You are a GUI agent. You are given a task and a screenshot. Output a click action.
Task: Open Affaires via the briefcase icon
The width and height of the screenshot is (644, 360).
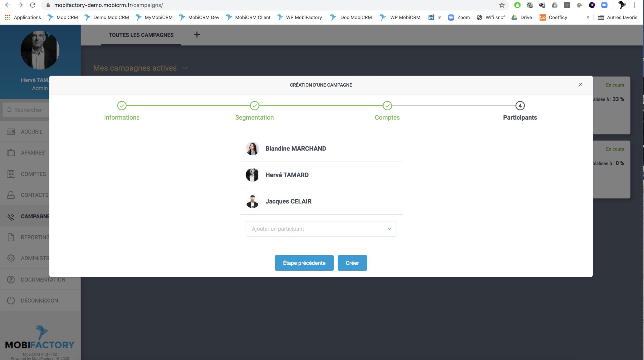click(11, 153)
